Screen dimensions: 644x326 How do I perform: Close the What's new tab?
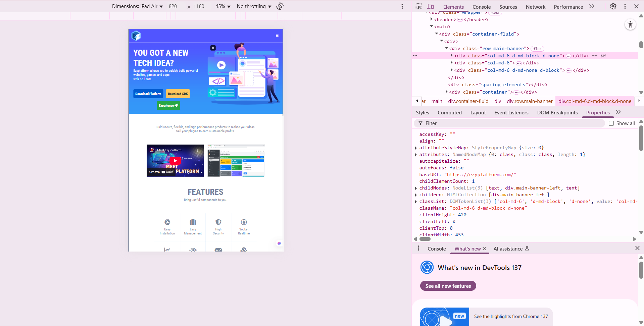[484, 249]
